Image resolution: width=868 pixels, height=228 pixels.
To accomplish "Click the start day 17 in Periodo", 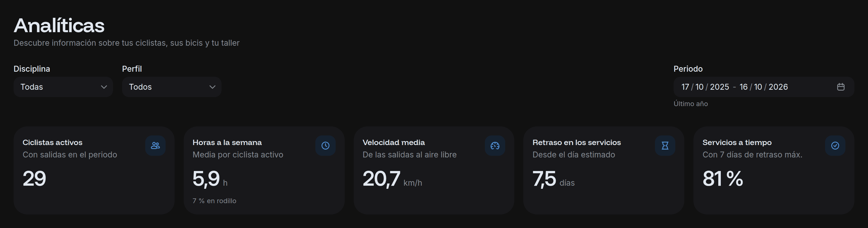I will coord(685,87).
